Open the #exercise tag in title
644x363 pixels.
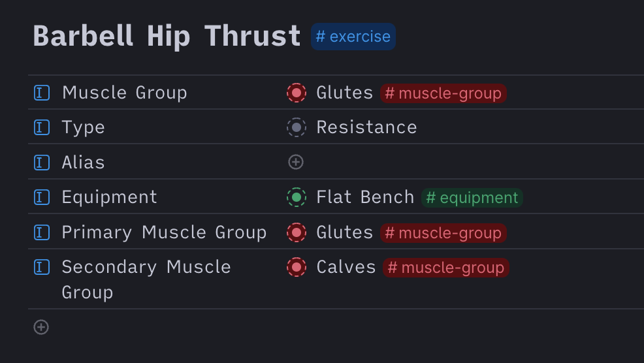tap(353, 37)
